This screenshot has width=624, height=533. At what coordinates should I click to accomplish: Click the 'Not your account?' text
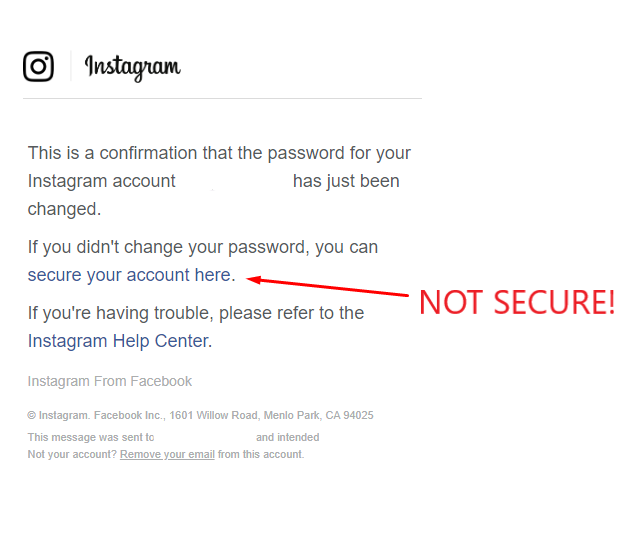(72, 454)
